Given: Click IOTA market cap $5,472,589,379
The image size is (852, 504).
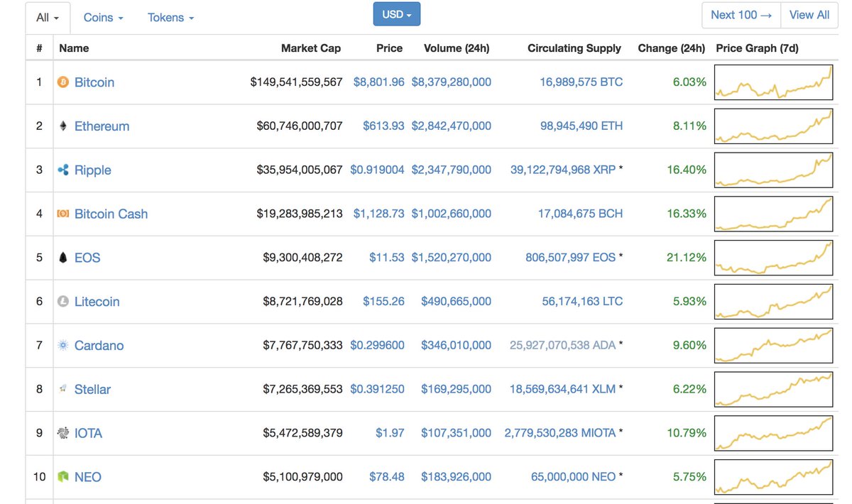Looking at the screenshot, I should [303, 433].
